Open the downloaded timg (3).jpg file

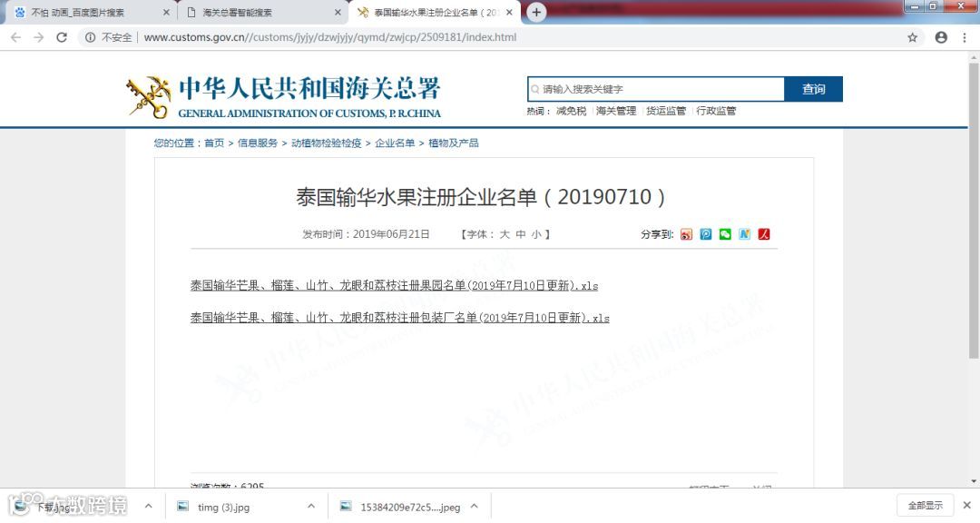[223, 507]
